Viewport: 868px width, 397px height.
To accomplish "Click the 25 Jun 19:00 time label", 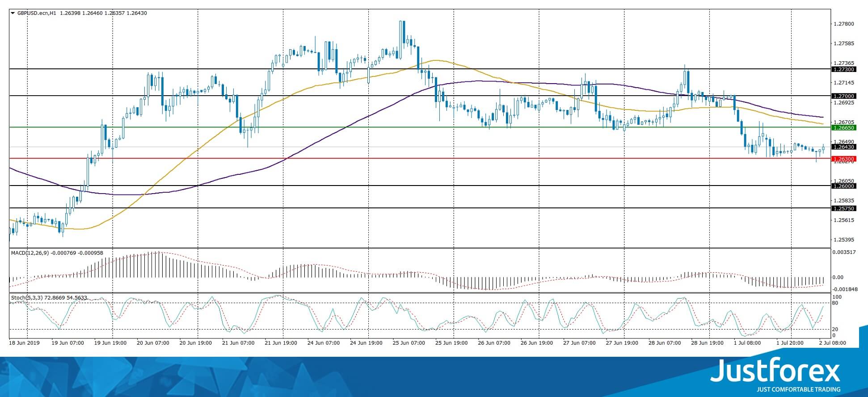I will pyautogui.click(x=451, y=343).
